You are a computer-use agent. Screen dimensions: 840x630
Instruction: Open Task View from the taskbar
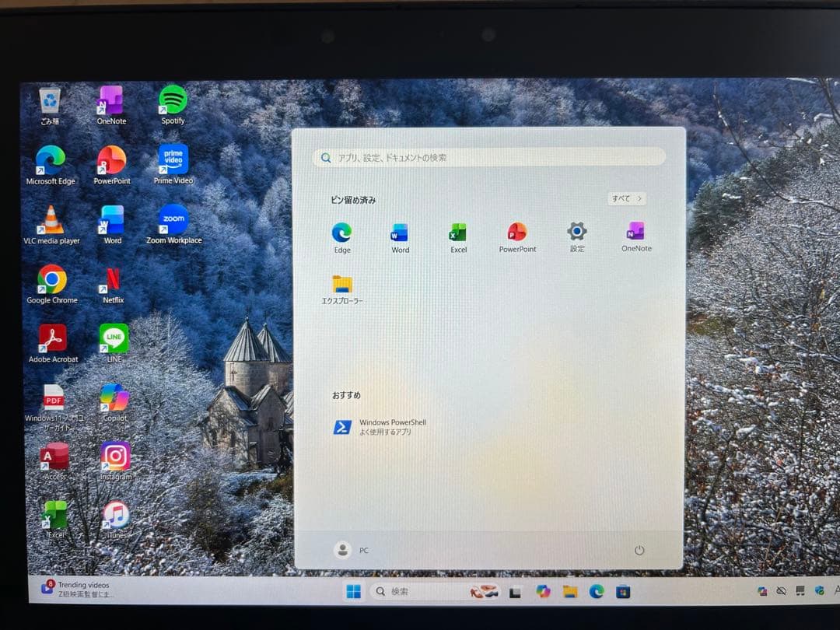pos(514,591)
